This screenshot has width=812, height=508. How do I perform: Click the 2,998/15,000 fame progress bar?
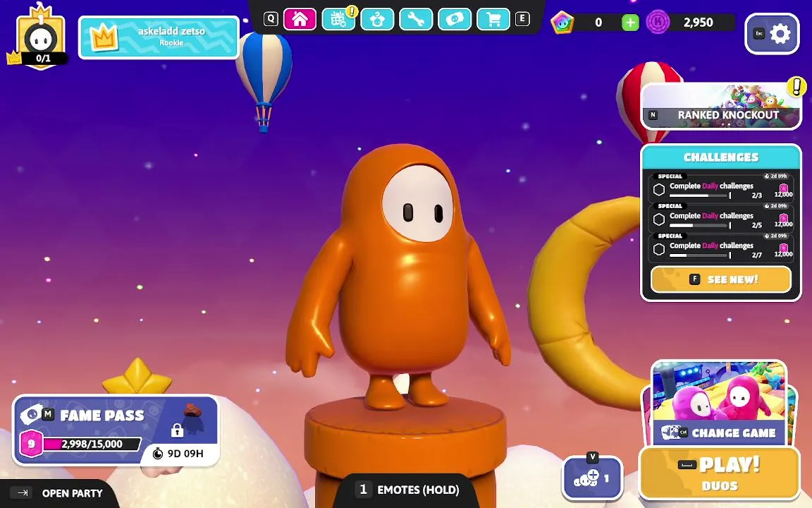coord(92,445)
